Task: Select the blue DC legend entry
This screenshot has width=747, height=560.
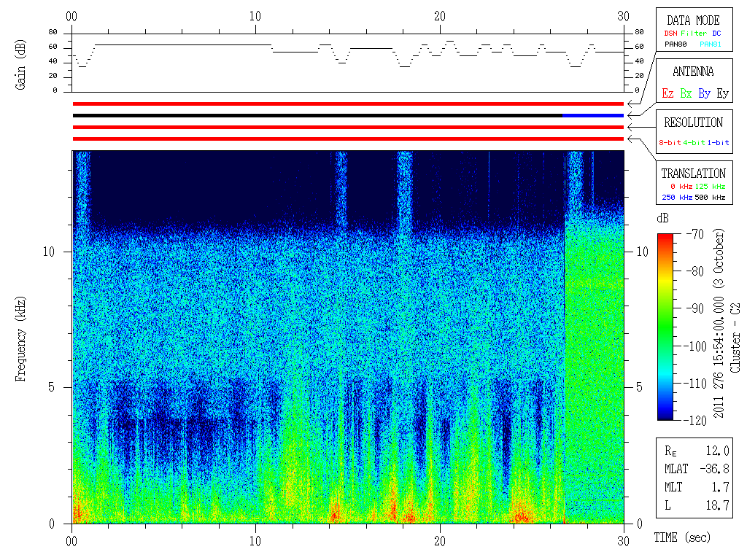Action: [x=716, y=34]
